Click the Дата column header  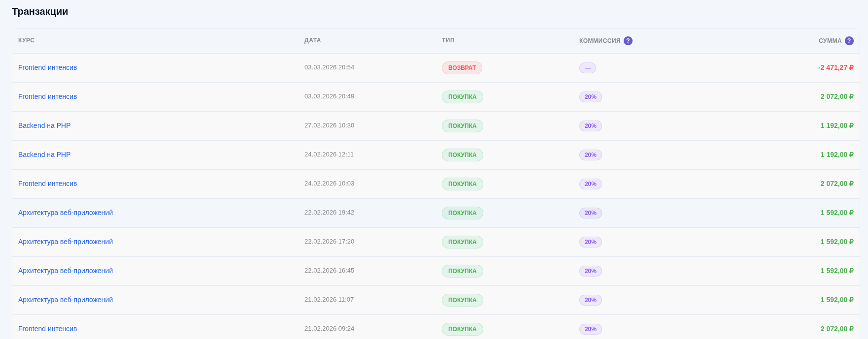tap(313, 40)
